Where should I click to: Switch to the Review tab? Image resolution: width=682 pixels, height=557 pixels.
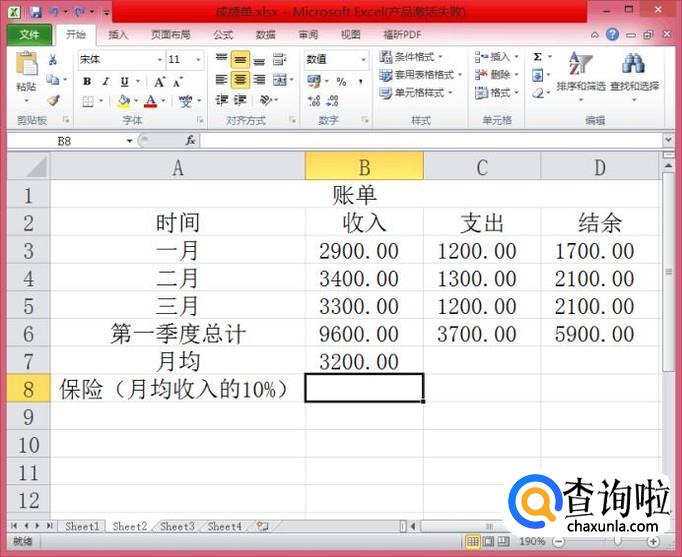[308, 35]
